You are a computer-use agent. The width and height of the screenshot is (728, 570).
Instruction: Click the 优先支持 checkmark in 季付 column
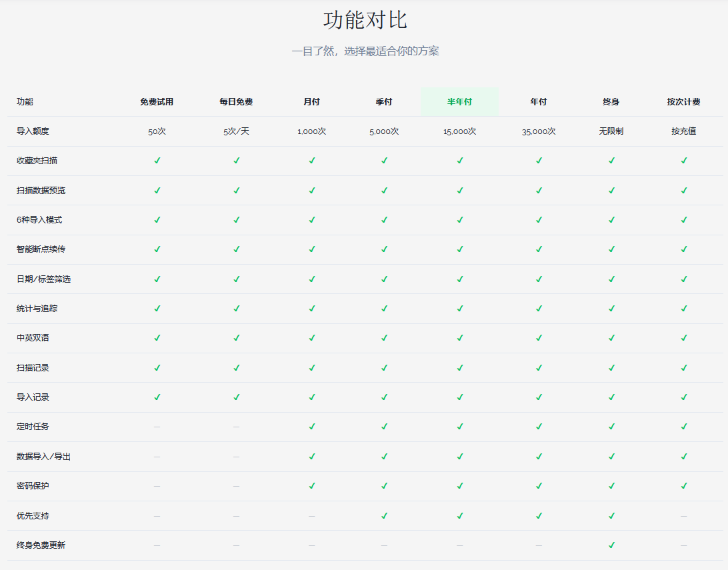[385, 516]
